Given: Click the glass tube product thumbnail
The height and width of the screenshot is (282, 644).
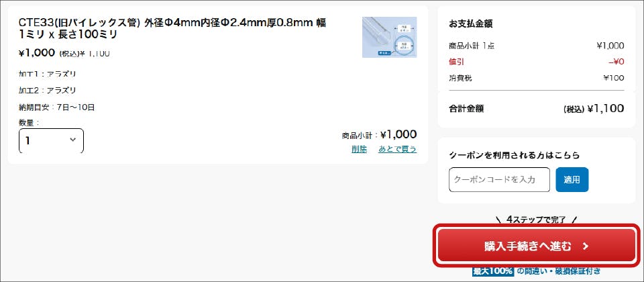Looking at the screenshot, I should (x=389, y=38).
